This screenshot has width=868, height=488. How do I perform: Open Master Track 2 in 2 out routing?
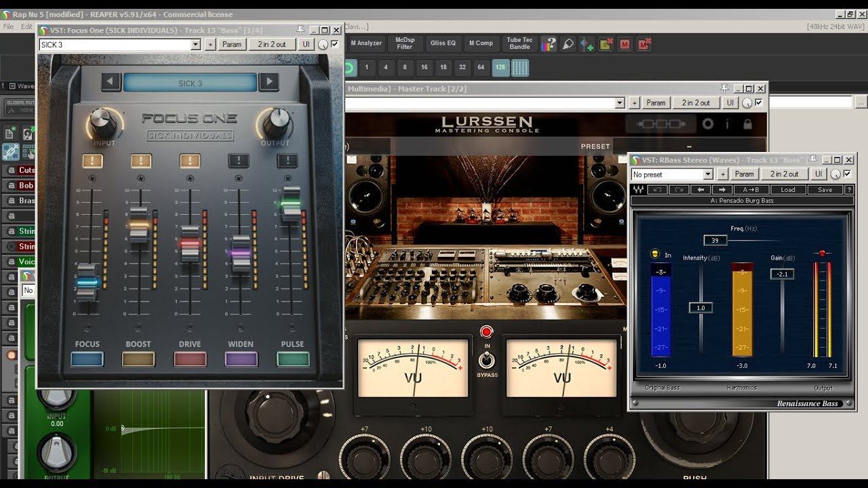click(x=696, y=103)
